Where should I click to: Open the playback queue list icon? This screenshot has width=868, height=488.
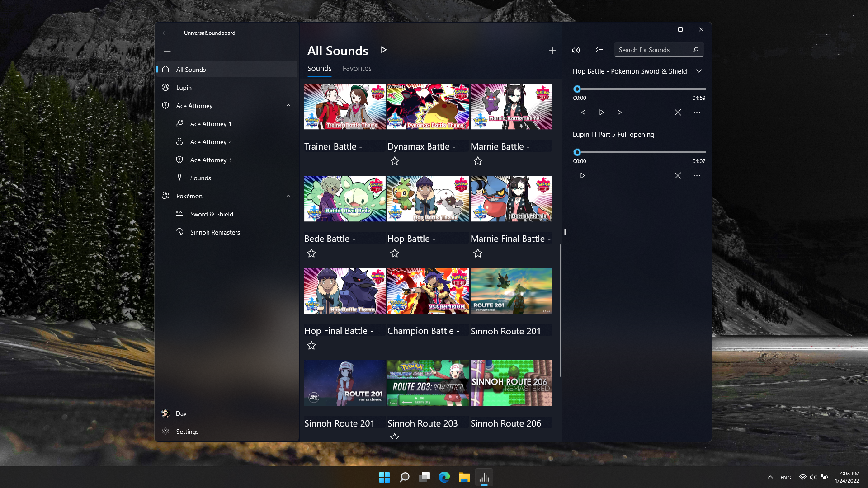tap(599, 50)
